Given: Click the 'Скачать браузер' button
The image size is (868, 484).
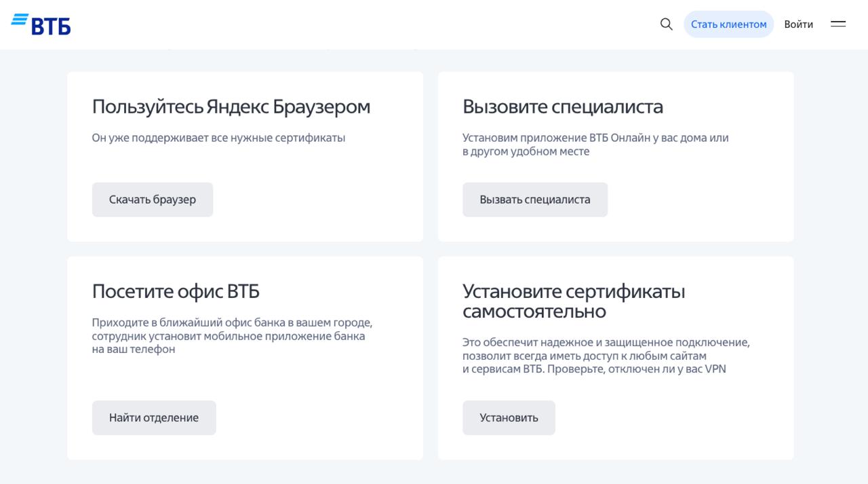Looking at the screenshot, I should click(153, 200).
